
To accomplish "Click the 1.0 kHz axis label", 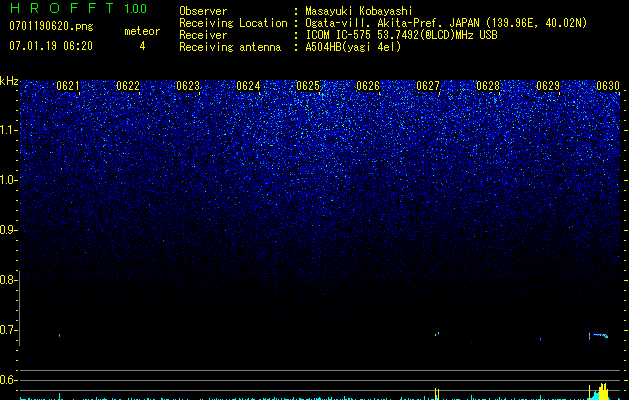I will tap(7, 180).
